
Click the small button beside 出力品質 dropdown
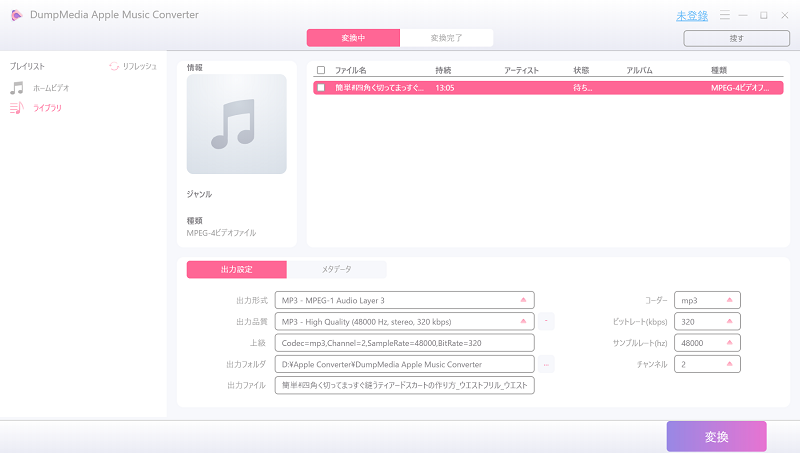[x=546, y=321]
